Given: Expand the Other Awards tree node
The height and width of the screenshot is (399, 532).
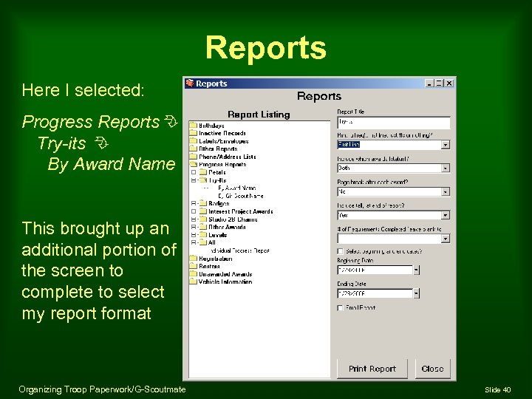Looking at the screenshot, I should (194, 227).
